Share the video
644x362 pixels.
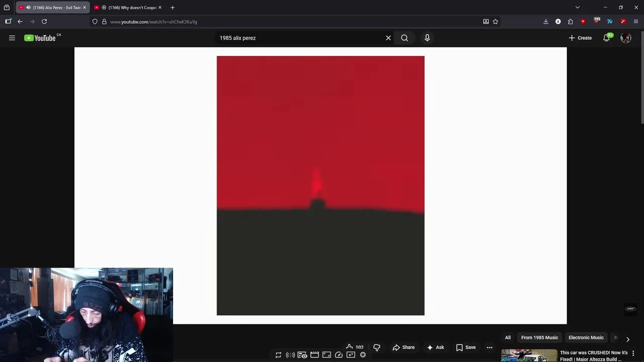(x=404, y=347)
